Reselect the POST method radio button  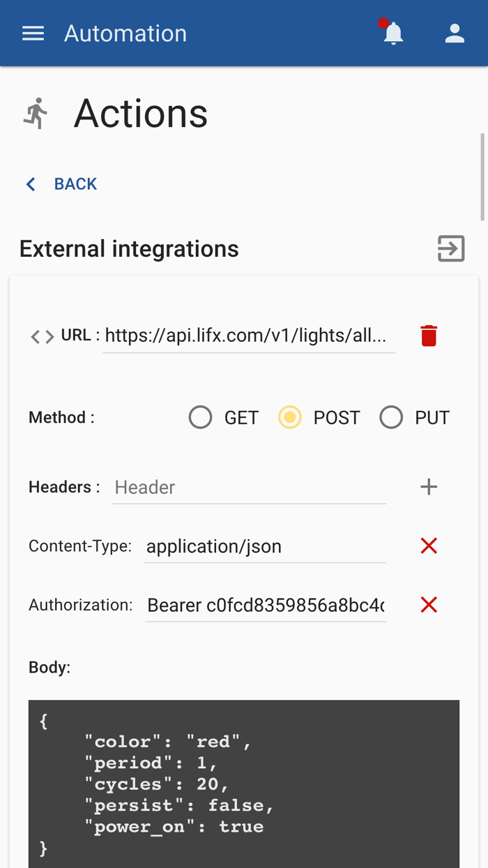point(289,417)
